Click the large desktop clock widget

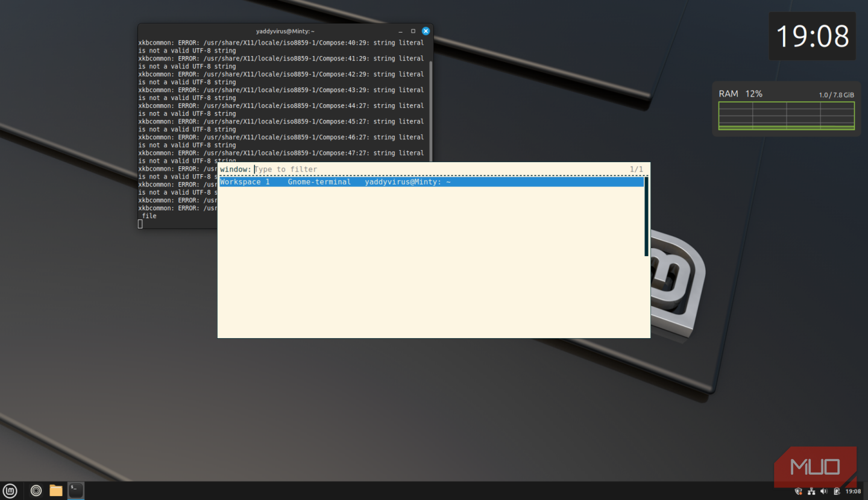coord(812,36)
